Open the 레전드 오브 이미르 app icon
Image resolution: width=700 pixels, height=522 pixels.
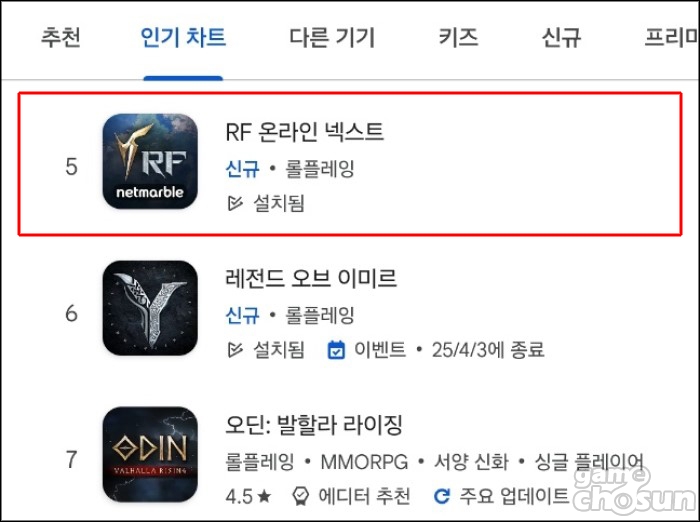pos(150,308)
